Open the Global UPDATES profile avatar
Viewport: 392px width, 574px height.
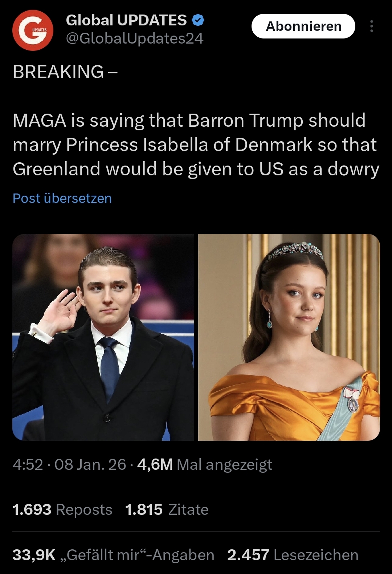(x=33, y=30)
